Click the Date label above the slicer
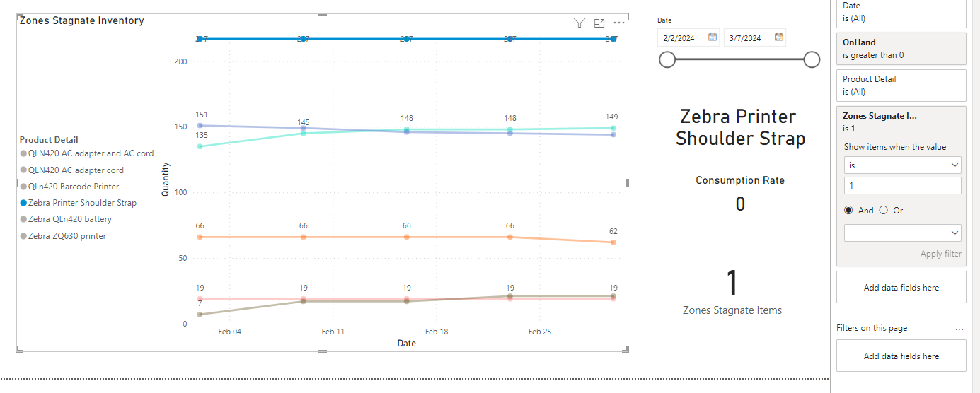The image size is (980, 393). (664, 20)
